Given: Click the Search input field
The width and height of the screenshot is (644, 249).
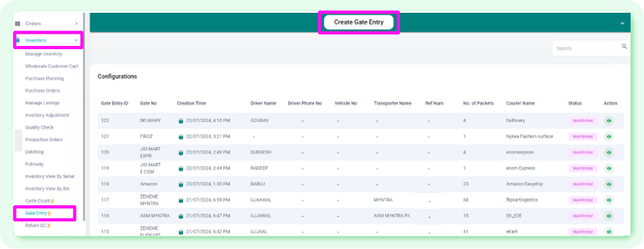Looking at the screenshot, I should [587, 48].
